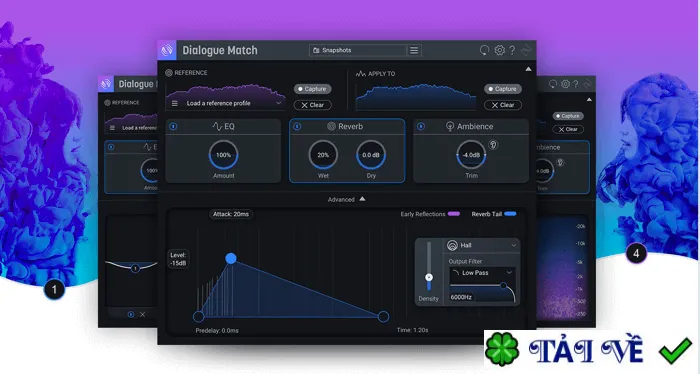
Task: Select the EQ module tab
Action: 223,127
